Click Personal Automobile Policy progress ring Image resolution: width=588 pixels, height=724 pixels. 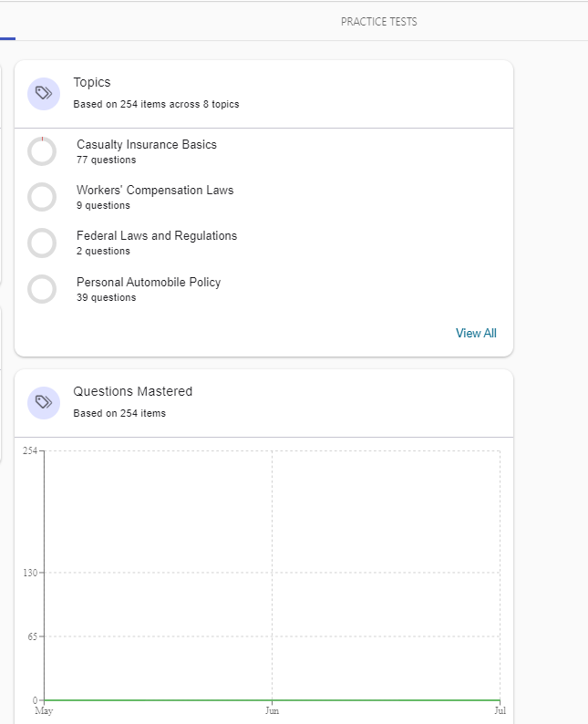pyautogui.click(x=42, y=289)
